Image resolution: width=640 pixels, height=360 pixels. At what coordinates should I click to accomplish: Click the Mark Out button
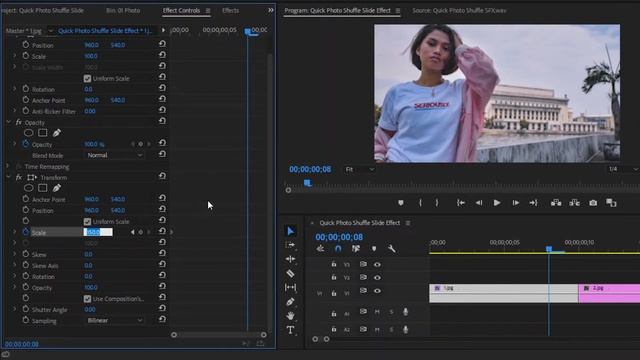[x=437, y=202]
